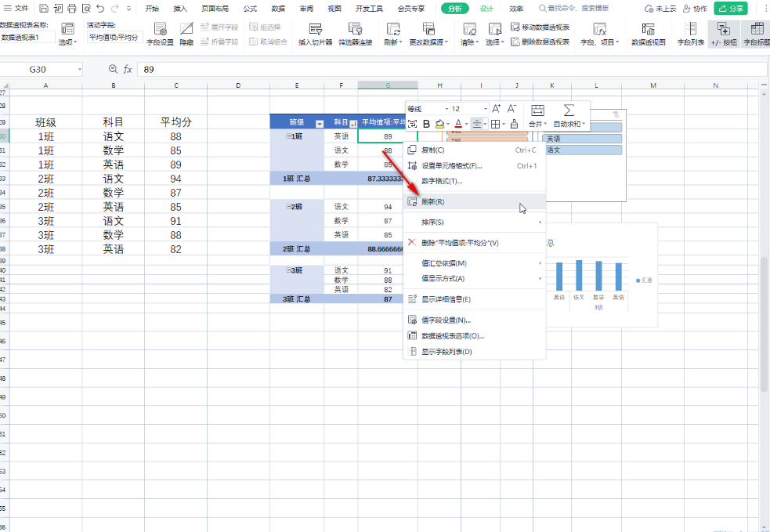Open 字段设置 (Field Settings) from the ribbon
770x532 pixels.
160,33
